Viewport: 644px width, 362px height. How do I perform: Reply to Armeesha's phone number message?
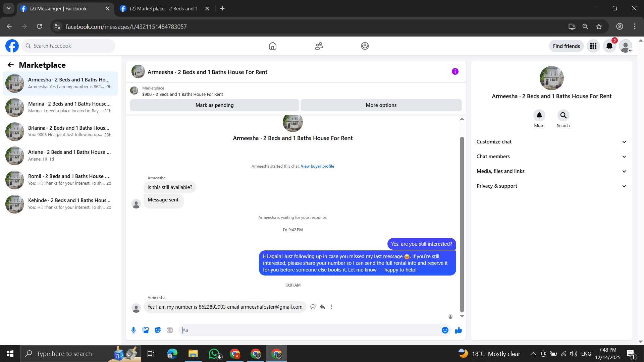pyautogui.click(x=322, y=307)
